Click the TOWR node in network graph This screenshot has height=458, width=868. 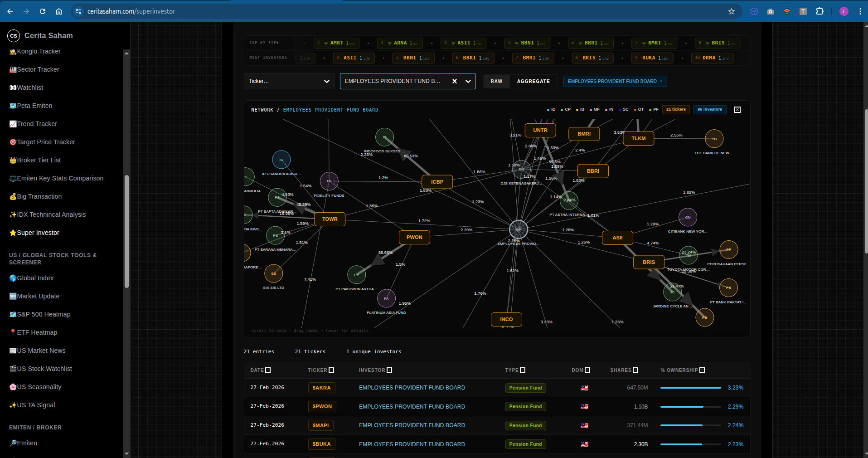click(330, 219)
